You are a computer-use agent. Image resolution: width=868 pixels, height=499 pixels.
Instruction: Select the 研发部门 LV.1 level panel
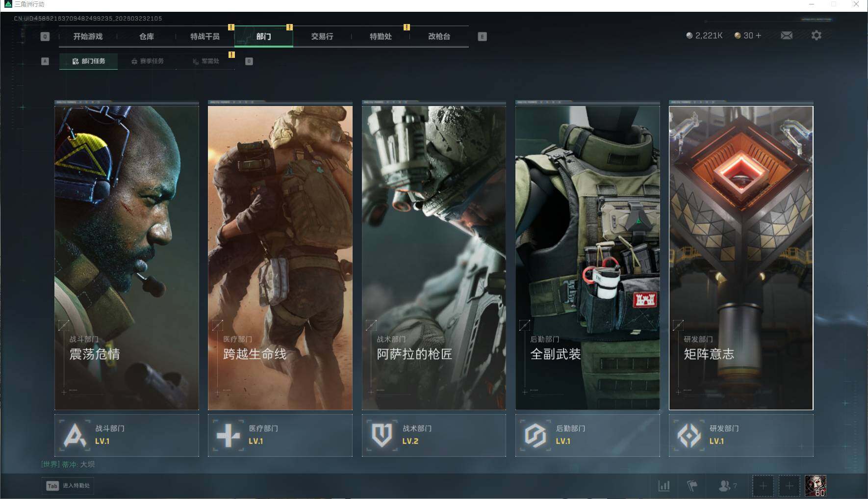pos(741,435)
